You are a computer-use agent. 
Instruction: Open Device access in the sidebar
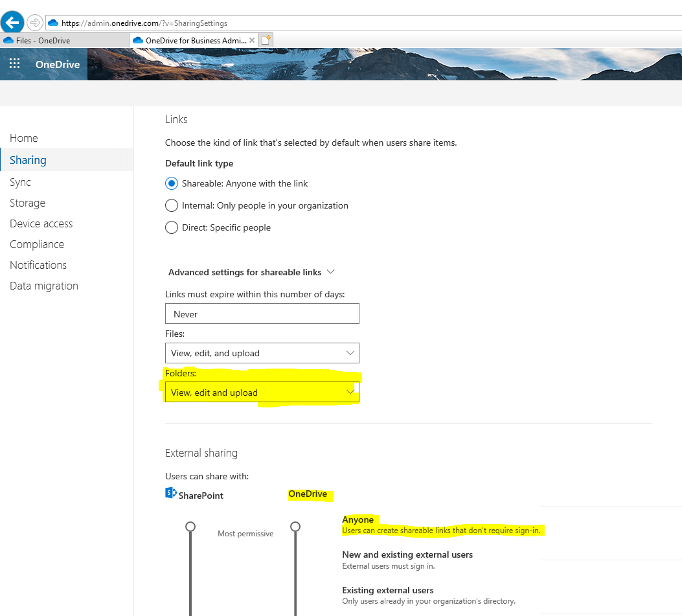tap(41, 223)
